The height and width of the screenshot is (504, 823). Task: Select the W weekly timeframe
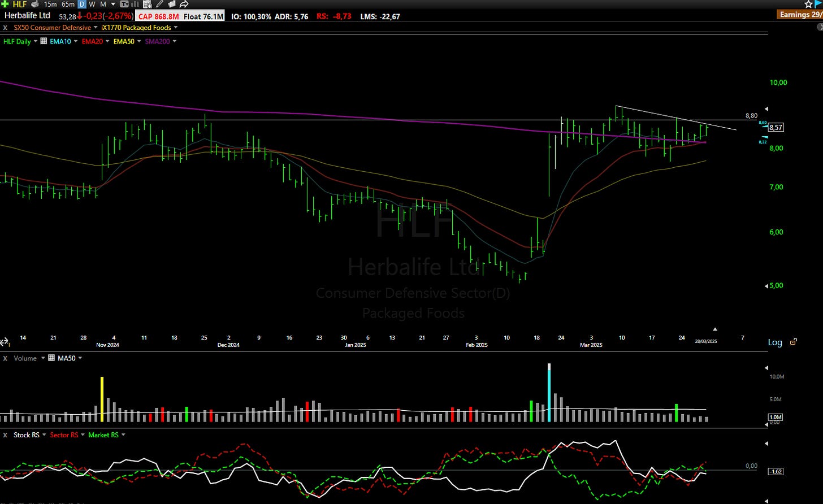(x=92, y=4)
